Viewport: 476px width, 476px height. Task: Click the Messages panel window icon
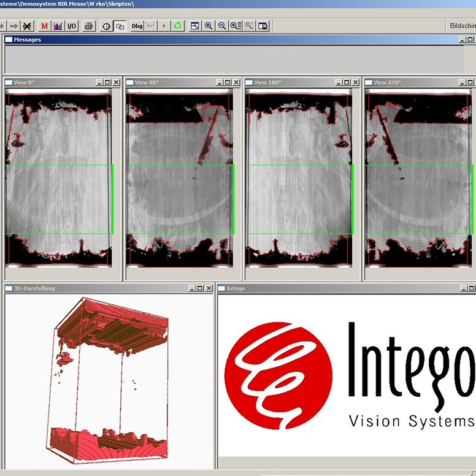pos(9,39)
